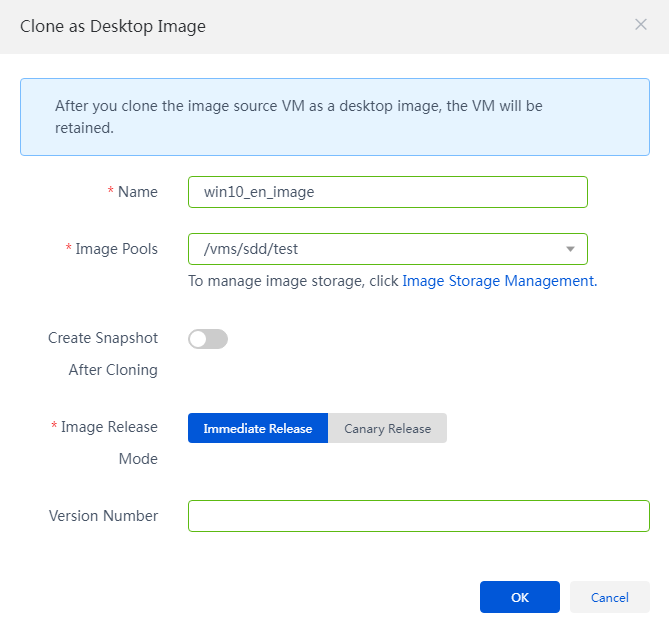
Task: Click the Version Number label
Action: pyautogui.click(x=103, y=516)
